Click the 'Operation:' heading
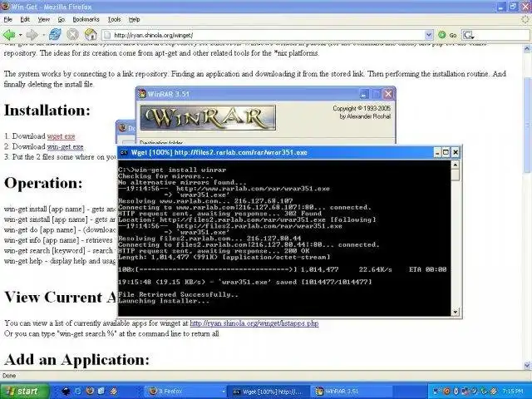532x399 pixels. pyautogui.click(x=43, y=183)
